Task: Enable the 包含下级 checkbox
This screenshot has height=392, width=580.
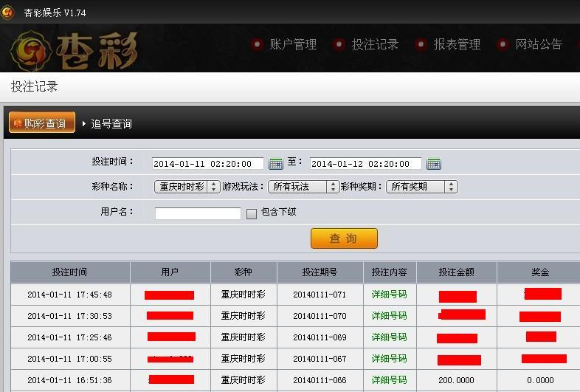Action: 252,213
